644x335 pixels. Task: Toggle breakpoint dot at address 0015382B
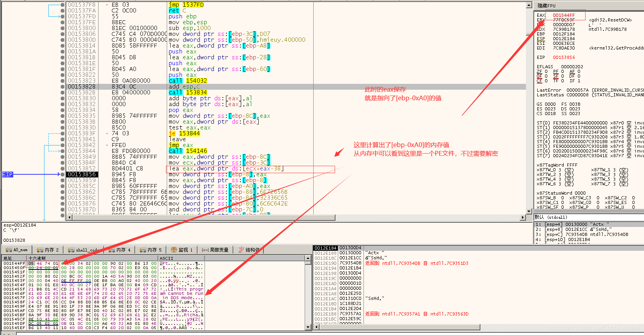pos(63,92)
